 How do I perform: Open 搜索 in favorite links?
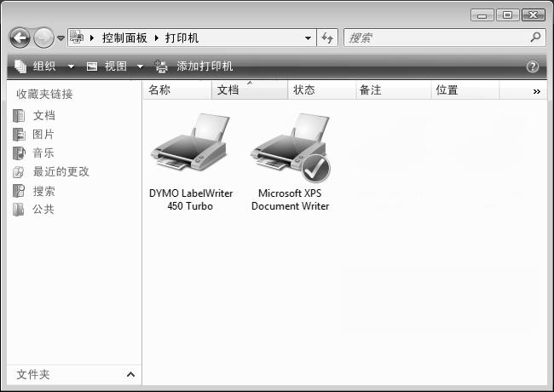[x=43, y=191]
